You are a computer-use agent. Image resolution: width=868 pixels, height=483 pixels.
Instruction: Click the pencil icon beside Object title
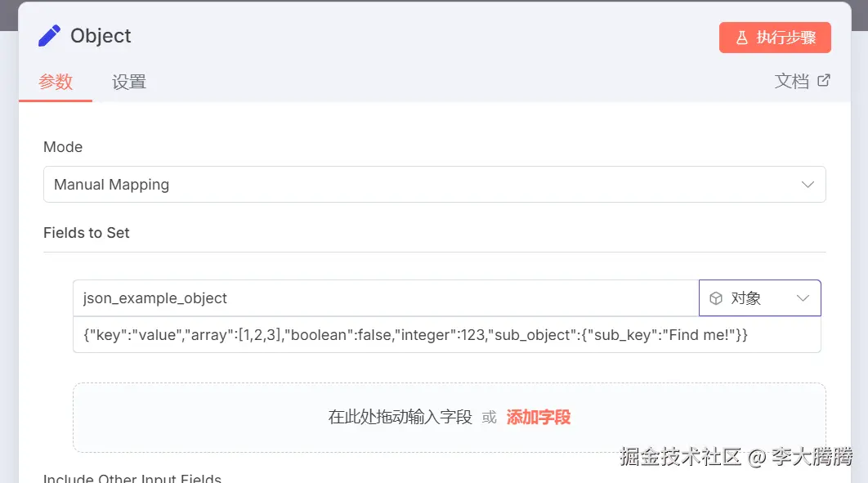49,36
